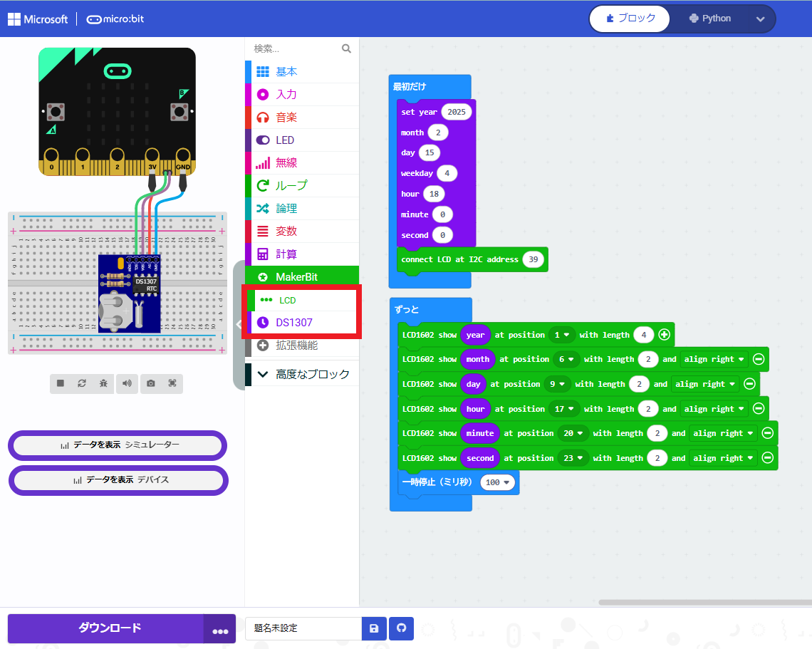Screen dimensions: 812x649
Task: Switch to ブロック editor view
Action: coord(630,19)
